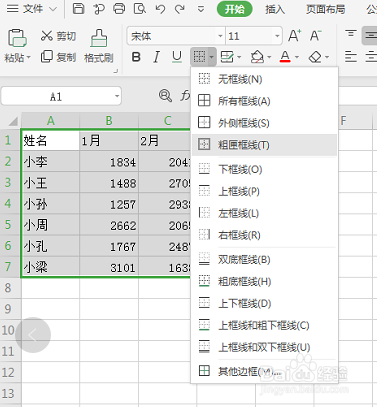This screenshot has width=377, height=407.
Task: Click the top align icon
Action: click(351, 34)
